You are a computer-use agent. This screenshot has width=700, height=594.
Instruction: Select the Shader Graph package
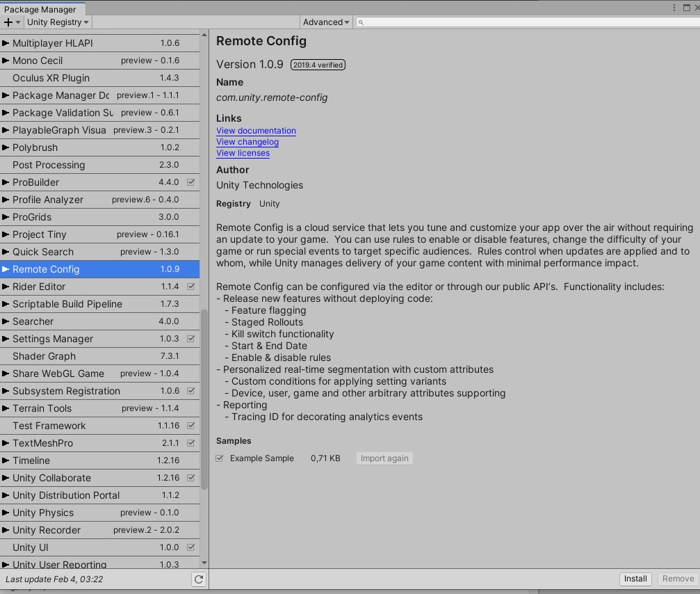pos(99,356)
